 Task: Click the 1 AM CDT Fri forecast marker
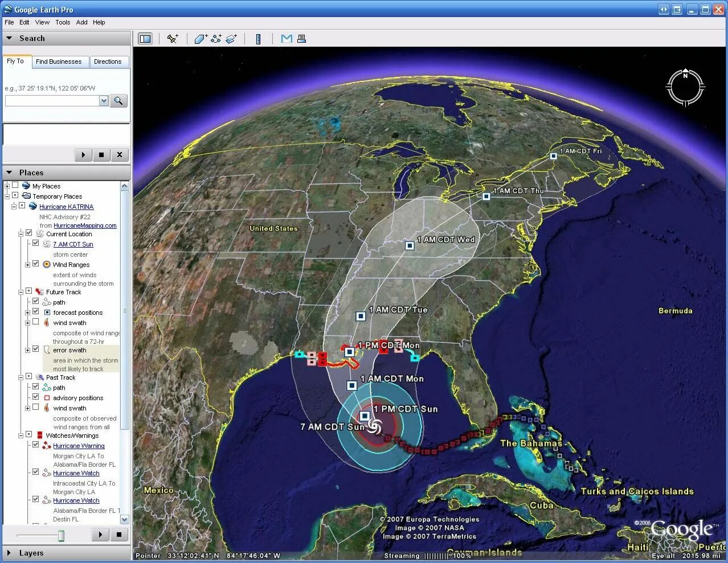tap(553, 155)
